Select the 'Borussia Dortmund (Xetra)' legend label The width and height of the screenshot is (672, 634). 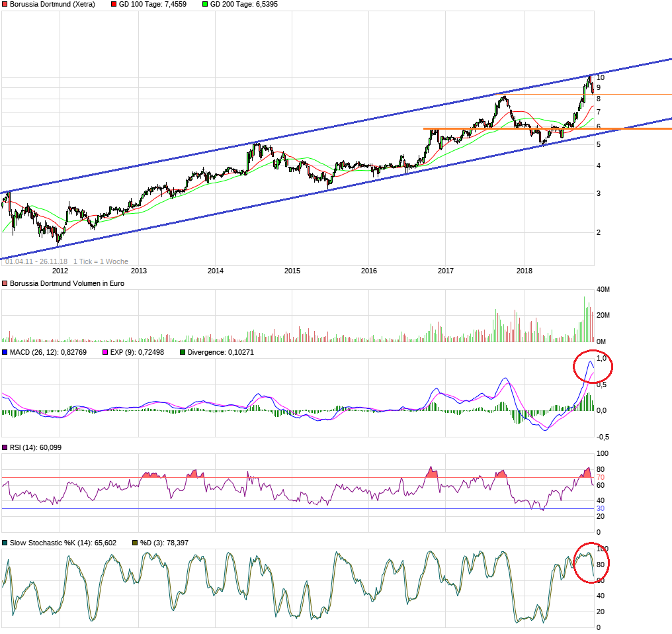[52, 4]
